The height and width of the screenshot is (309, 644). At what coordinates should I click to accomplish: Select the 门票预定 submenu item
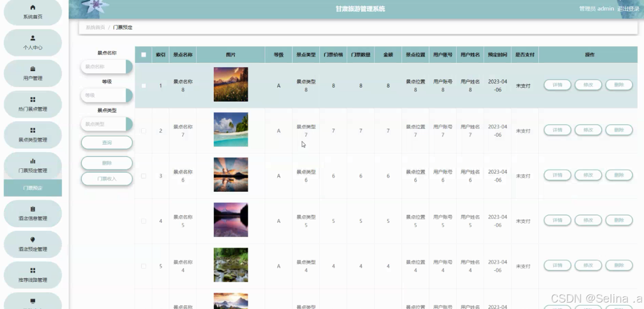[x=33, y=188]
